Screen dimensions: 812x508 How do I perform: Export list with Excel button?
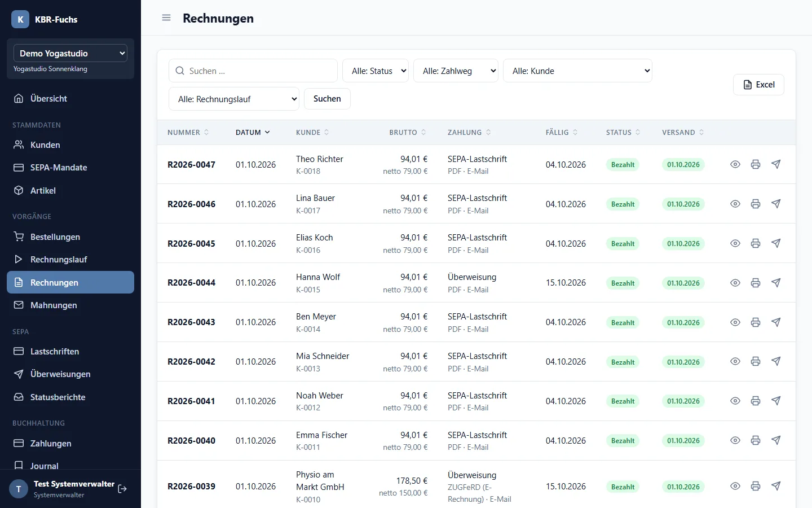(758, 85)
